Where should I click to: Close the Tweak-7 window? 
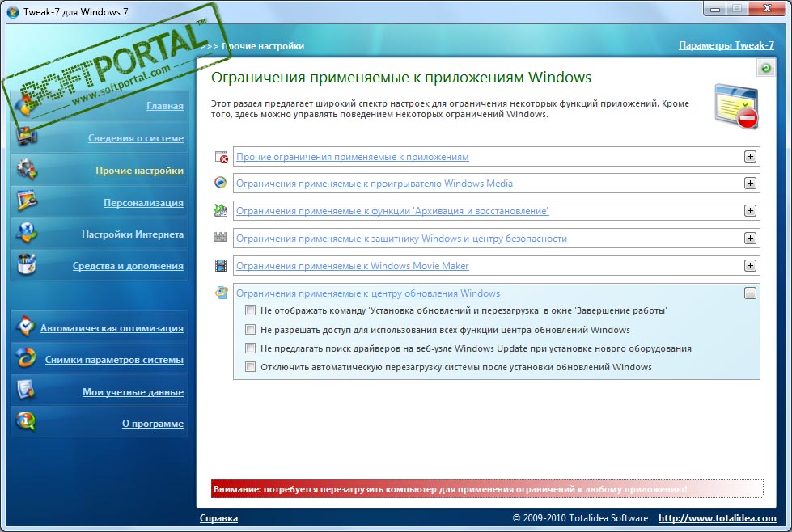(x=767, y=9)
